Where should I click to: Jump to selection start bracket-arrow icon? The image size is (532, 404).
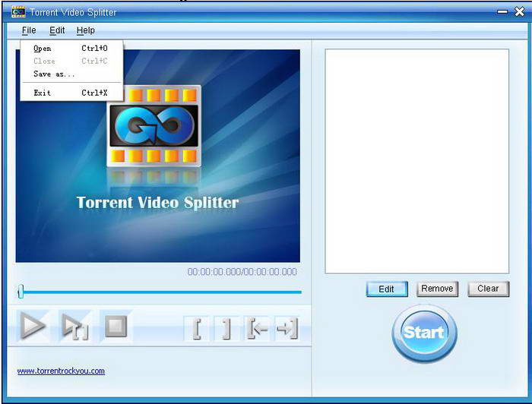click(257, 328)
